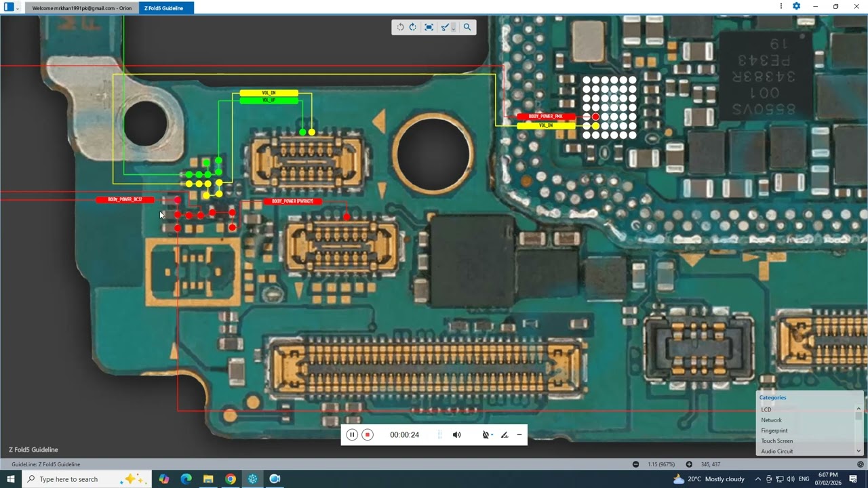Select the rotate-left tool
Viewport: 868px width, 488px height.
pos(400,27)
